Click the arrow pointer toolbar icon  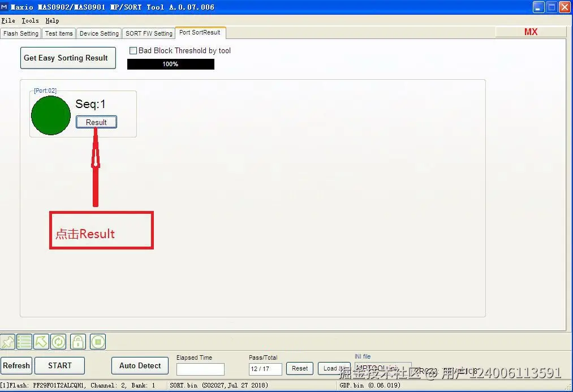point(41,342)
